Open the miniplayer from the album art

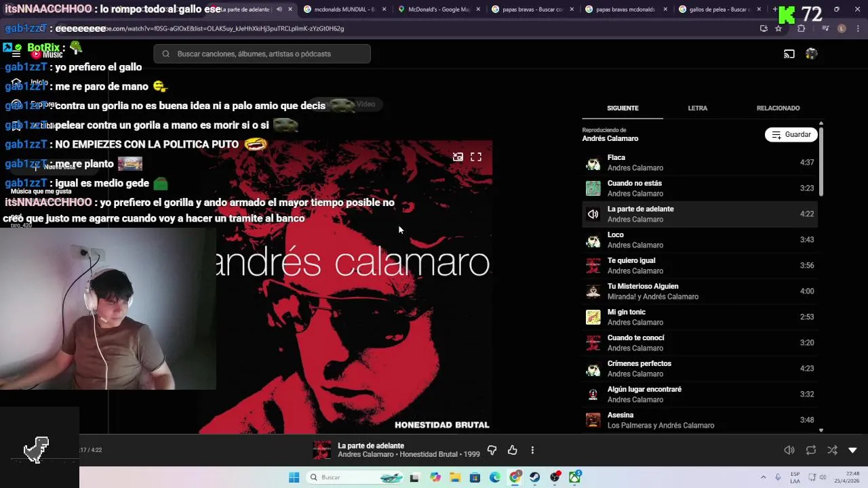(x=458, y=157)
